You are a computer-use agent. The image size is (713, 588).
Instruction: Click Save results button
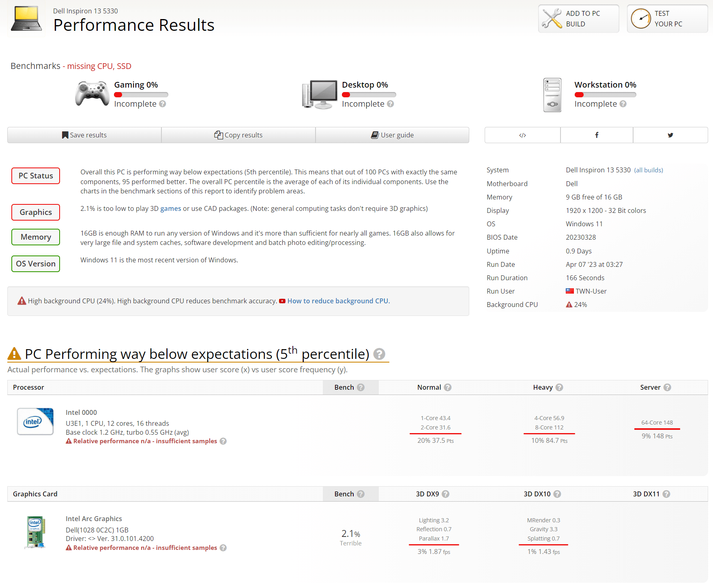pos(84,135)
